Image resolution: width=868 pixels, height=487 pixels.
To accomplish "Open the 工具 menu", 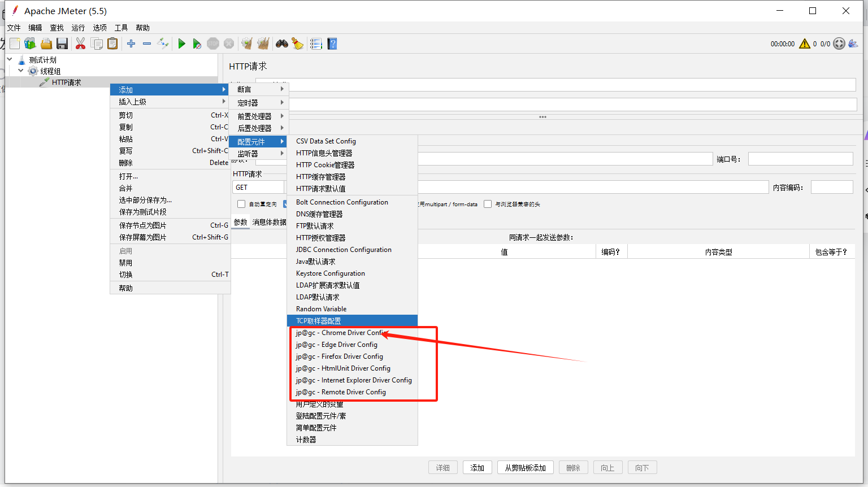I will pyautogui.click(x=120, y=27).
